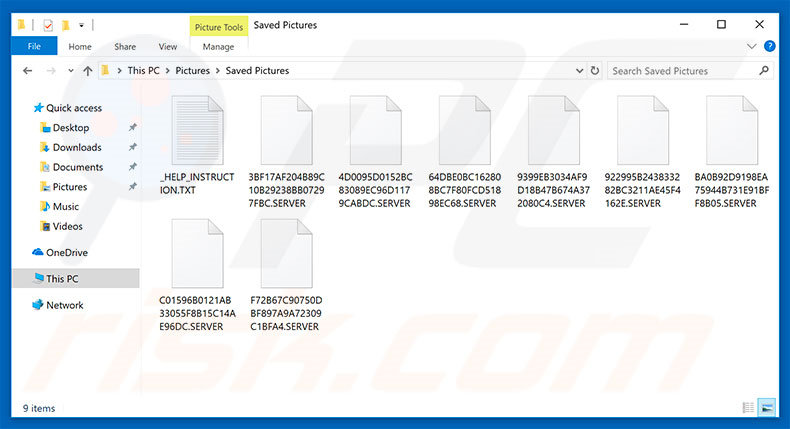
Task: Expand root breadcrumb chevron before This PC
Action: (119, 71)
